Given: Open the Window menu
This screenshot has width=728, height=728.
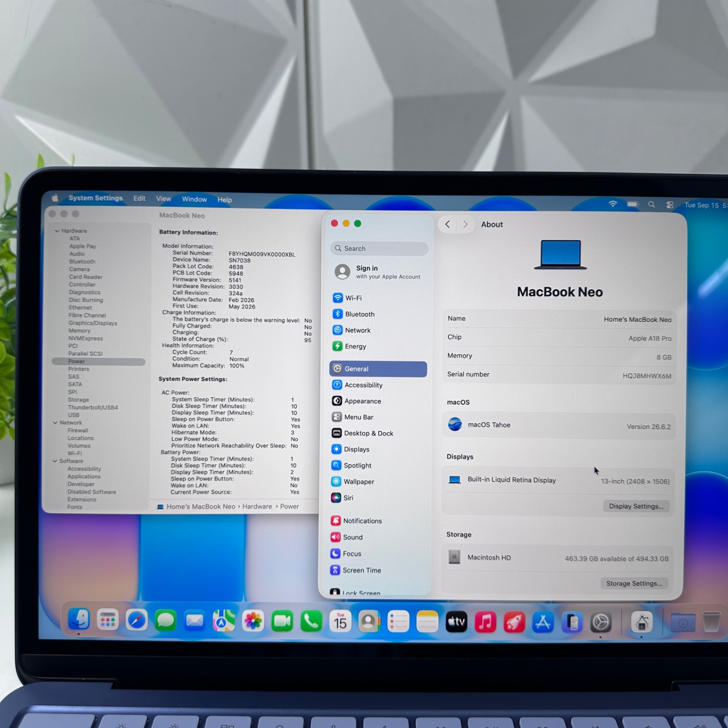Looking at the screenshot, I should point(194,199).
